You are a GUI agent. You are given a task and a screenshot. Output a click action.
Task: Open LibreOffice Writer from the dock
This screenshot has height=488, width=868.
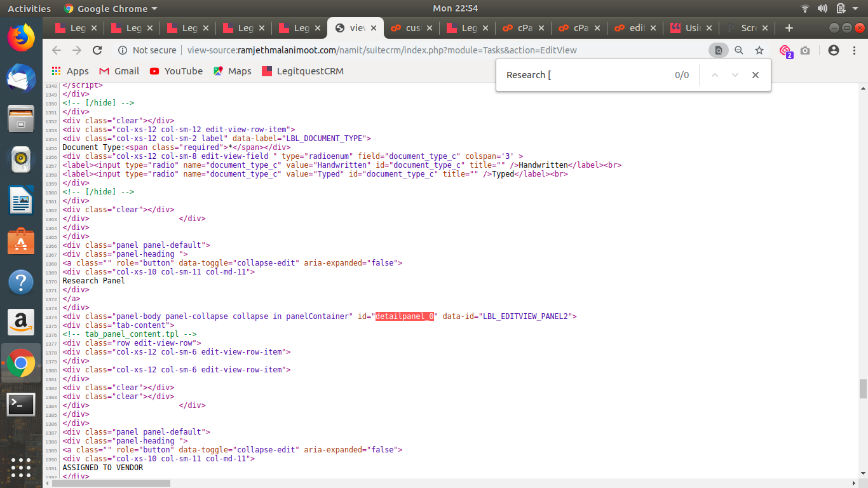pyautogui.click(x=21, y=200)
